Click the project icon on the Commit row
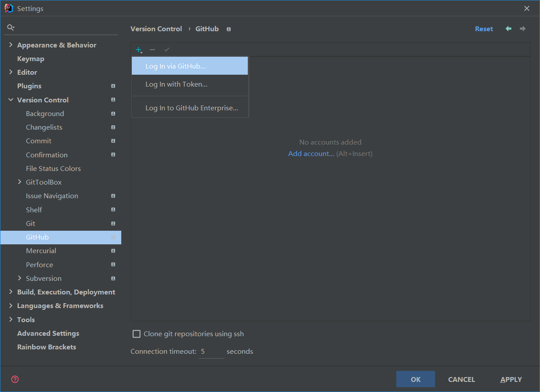540x392 pixels. (x=113, y=141)
